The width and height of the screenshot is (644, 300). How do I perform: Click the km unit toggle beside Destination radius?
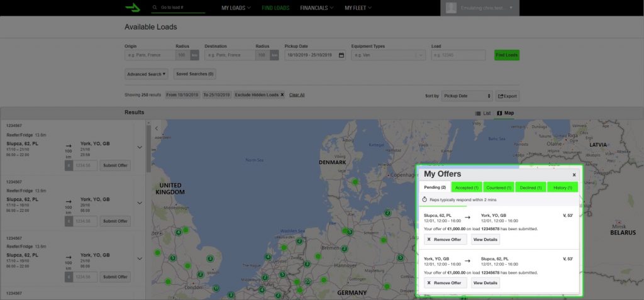click(274, 55)
